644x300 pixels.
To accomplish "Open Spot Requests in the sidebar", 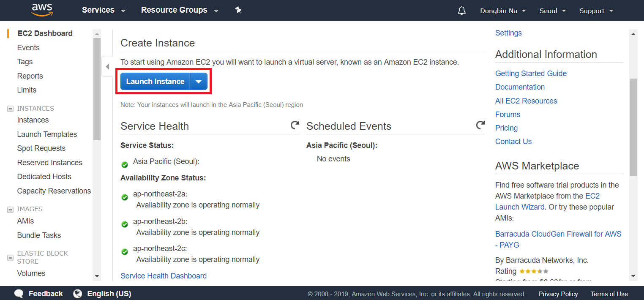I will click(x=41, y=148).
